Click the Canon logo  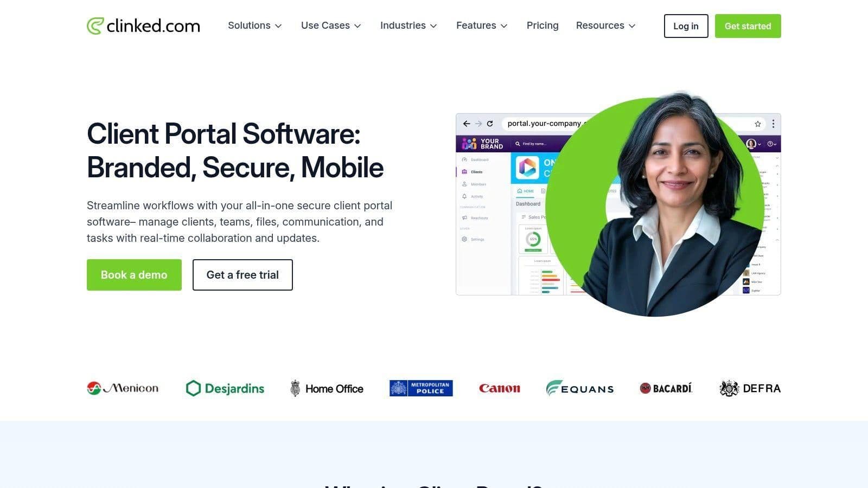pyautogui.click(x=500, y=388)
